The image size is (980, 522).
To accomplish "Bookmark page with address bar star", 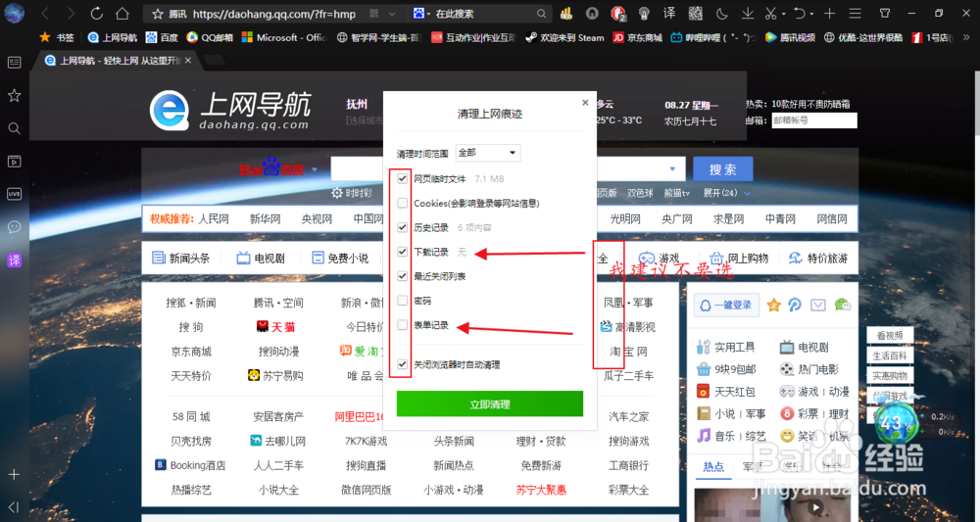I will pos(158,13).
